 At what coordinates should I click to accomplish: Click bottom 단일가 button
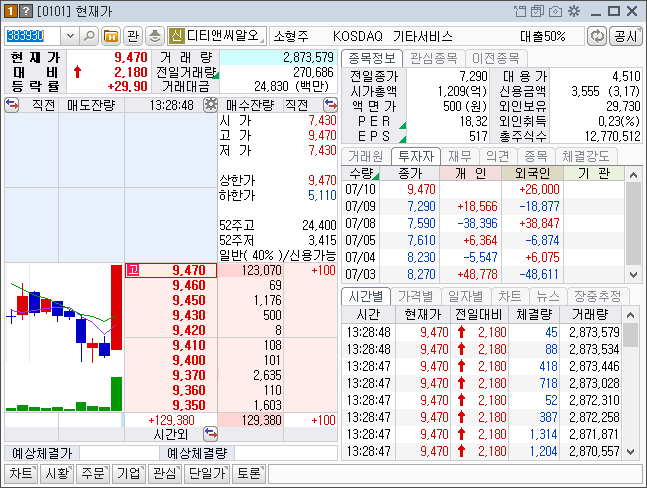click(207, 474)
